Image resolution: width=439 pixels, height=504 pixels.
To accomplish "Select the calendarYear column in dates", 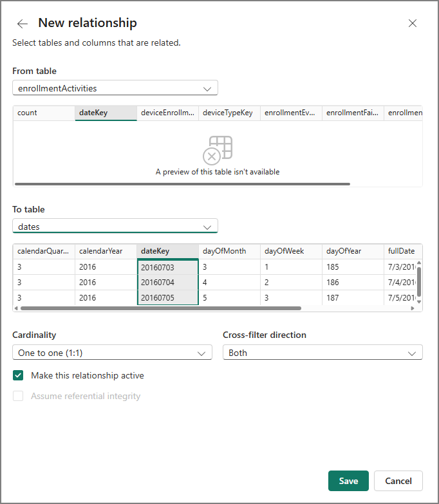I will click(106, 251).
